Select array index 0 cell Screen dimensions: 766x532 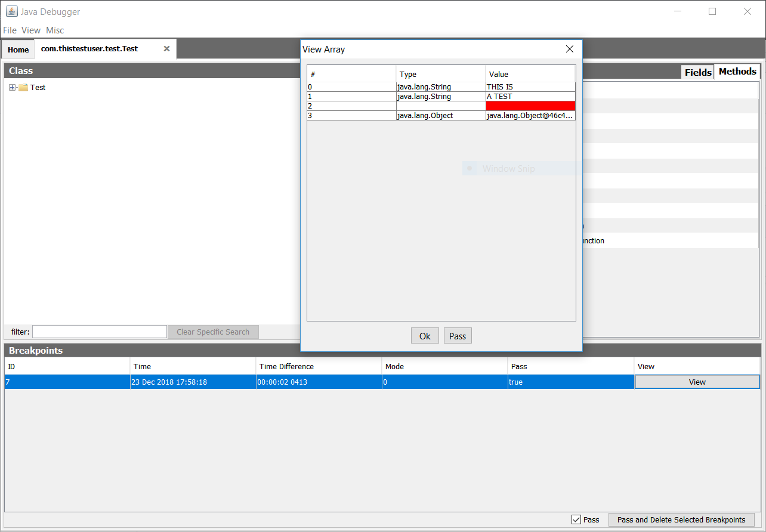coord(351,87)
